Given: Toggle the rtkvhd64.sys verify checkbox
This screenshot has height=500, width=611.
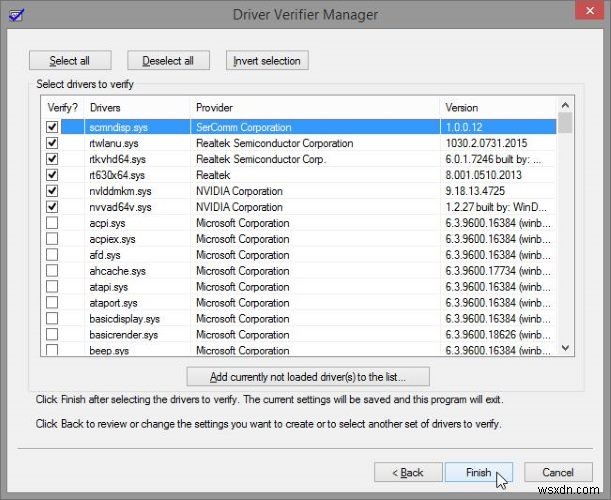Looking at the screenshot, I should click(52, 159).
